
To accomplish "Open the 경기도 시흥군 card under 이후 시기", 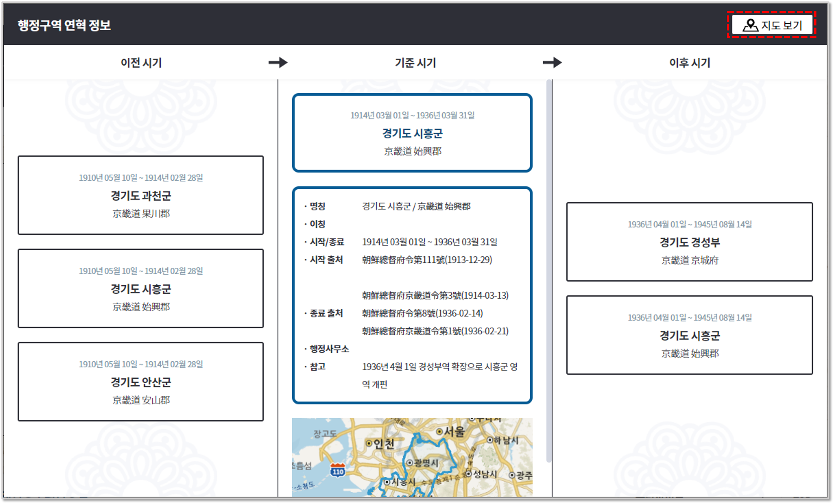I will point(690,335).
